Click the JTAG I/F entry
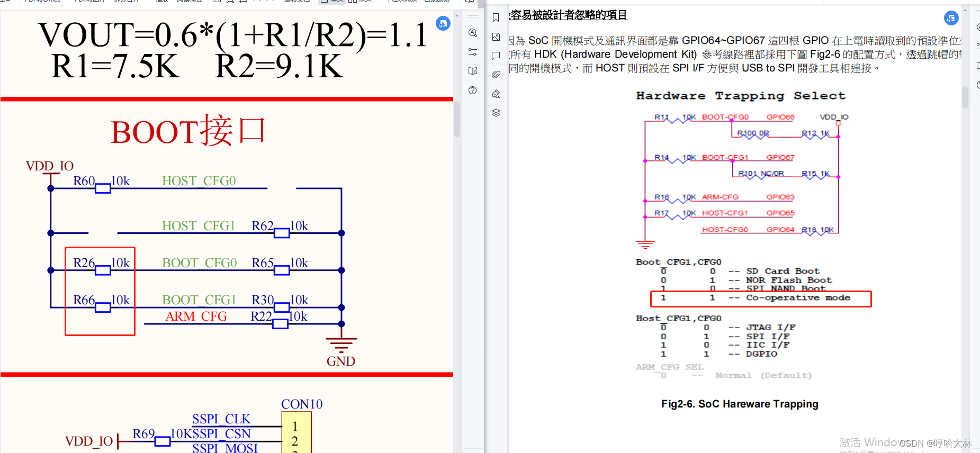The image size is (980, 453). (771, 328)
